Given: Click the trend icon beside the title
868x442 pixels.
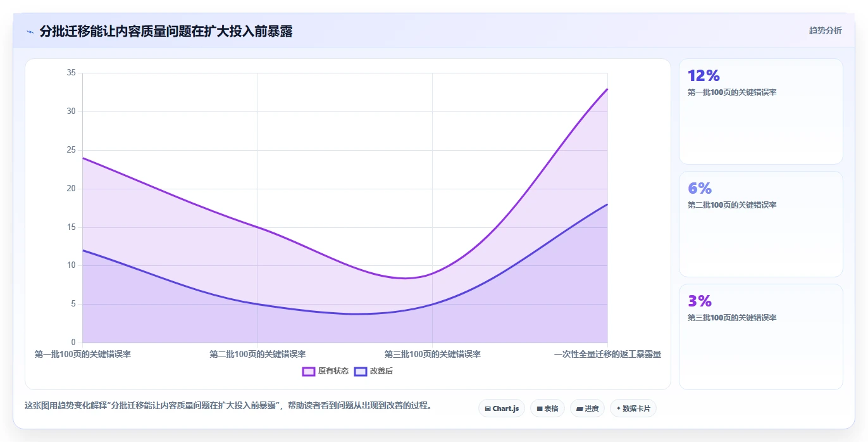Looking at the screenshot, I should point(30,32).
